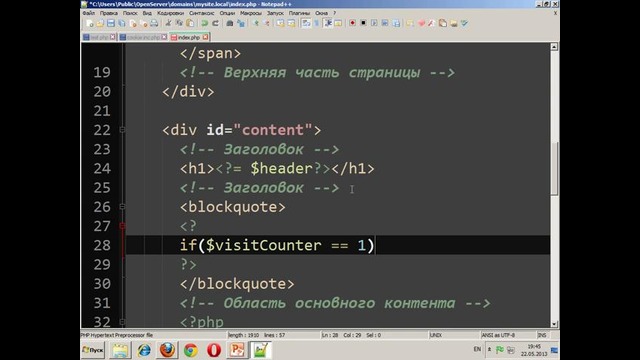The width and height of the screenshot is (640, 360).
Task: Open the Окна menu
Action: pyautogui.click(x=321, y=13)
